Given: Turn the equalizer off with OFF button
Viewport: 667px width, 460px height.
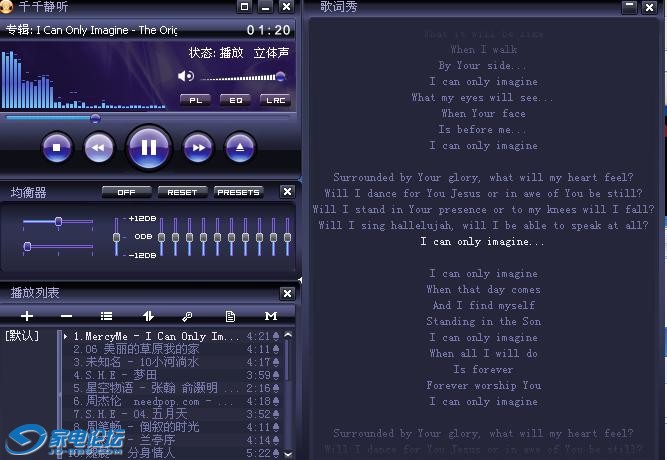Looking at the screenshot, I should [126, 192].
